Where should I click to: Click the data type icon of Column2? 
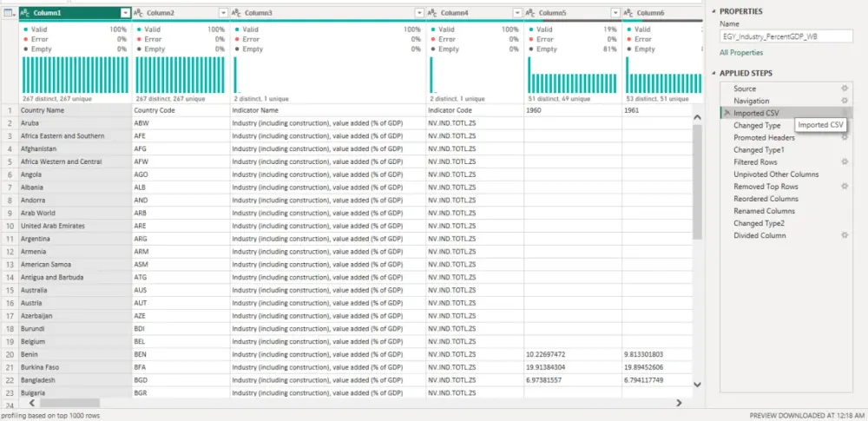point(139,13)
